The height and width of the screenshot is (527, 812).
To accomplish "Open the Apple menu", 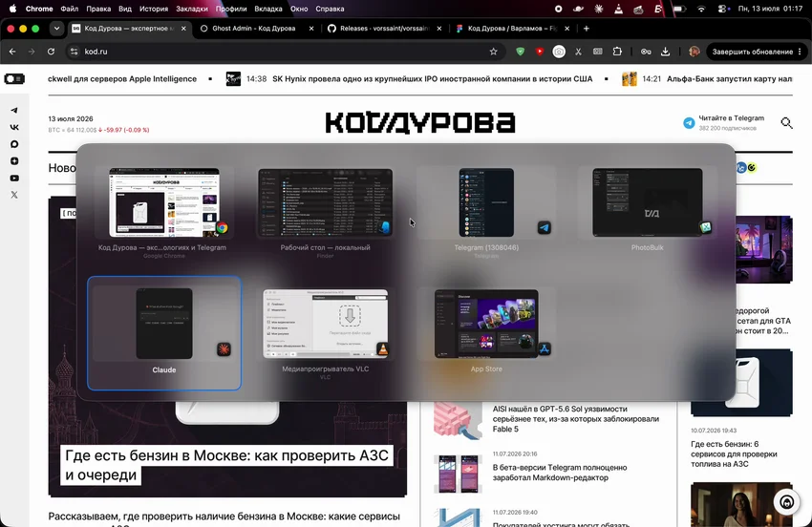I will coord(12,9).
